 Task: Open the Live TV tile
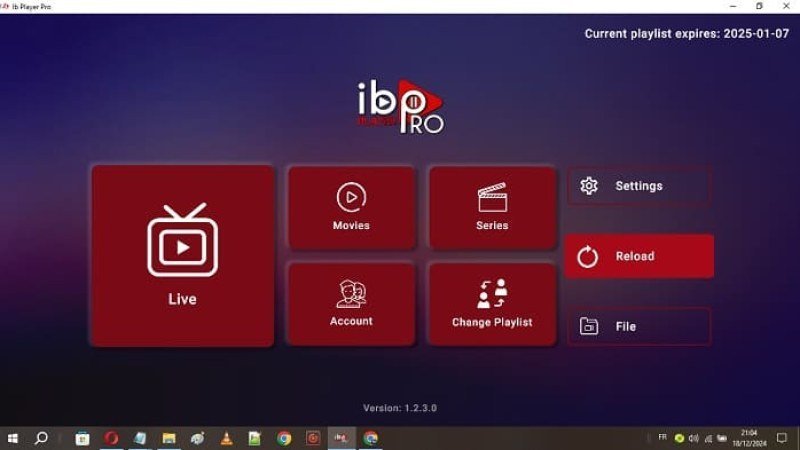click(x=183, y=256)
